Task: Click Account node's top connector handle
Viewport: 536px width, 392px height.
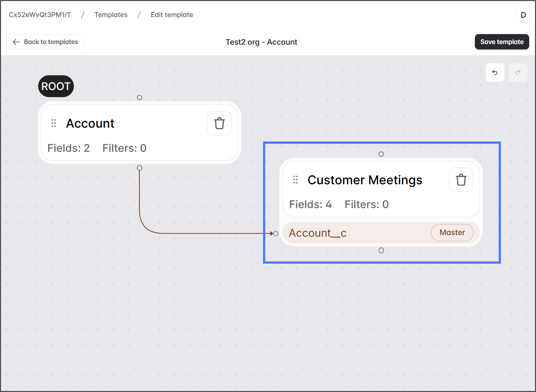Action: click(139, 97)
